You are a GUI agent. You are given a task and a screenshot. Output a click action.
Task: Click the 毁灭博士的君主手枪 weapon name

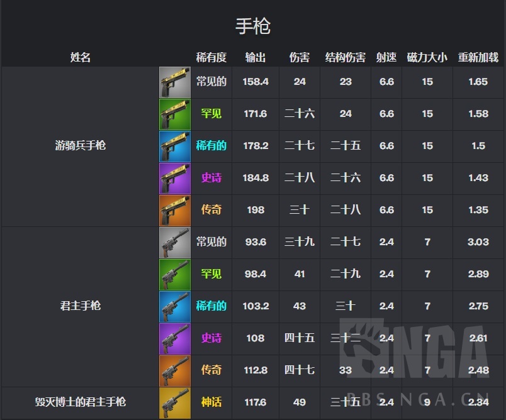click(x=81, y=402)
